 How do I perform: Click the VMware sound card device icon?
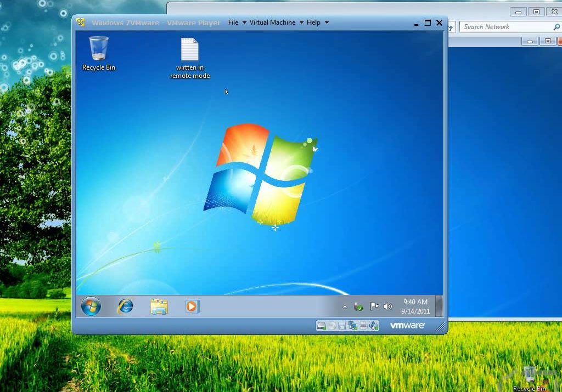point(374,326)
